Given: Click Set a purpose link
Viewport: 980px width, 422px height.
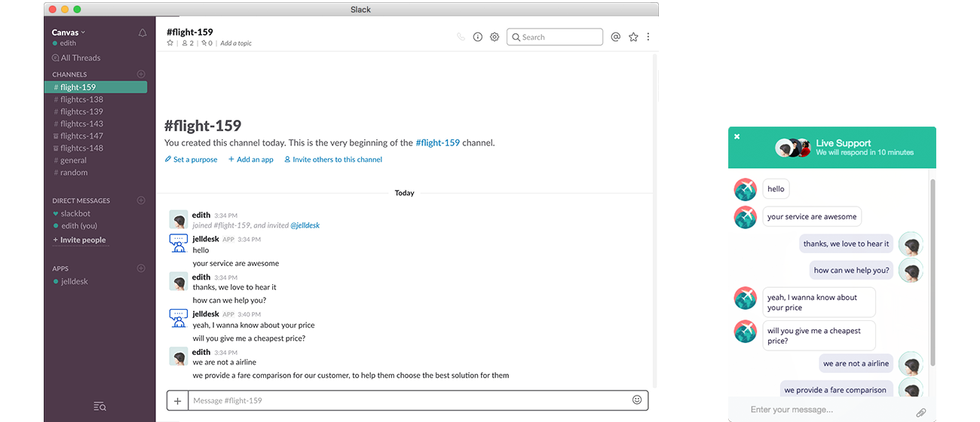Looking at the screenshot, I should point(191,160).
